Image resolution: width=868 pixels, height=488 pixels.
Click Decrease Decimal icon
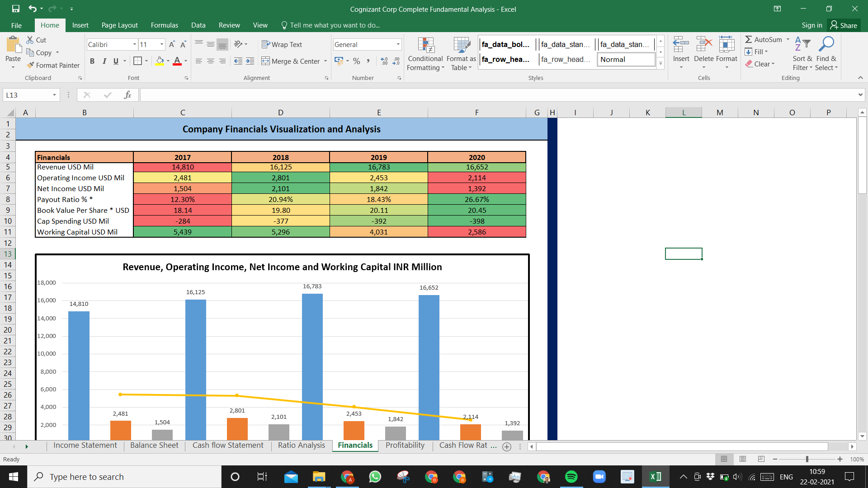click(396, 61)
